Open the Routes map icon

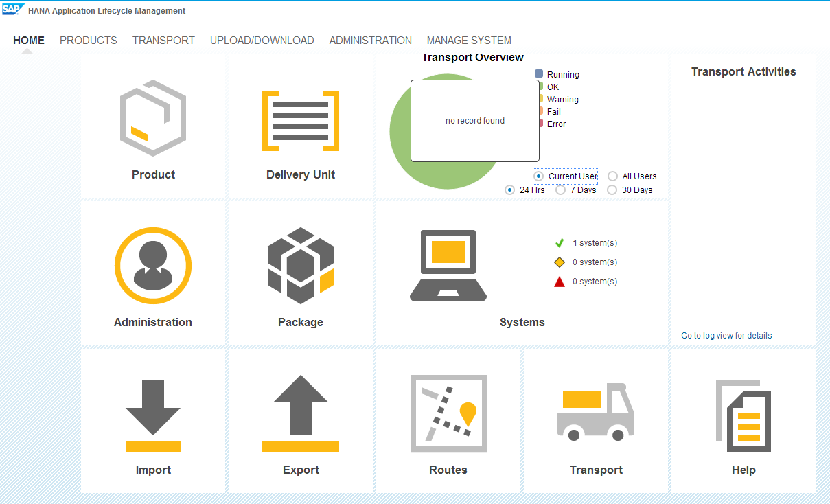pos(449,413)
